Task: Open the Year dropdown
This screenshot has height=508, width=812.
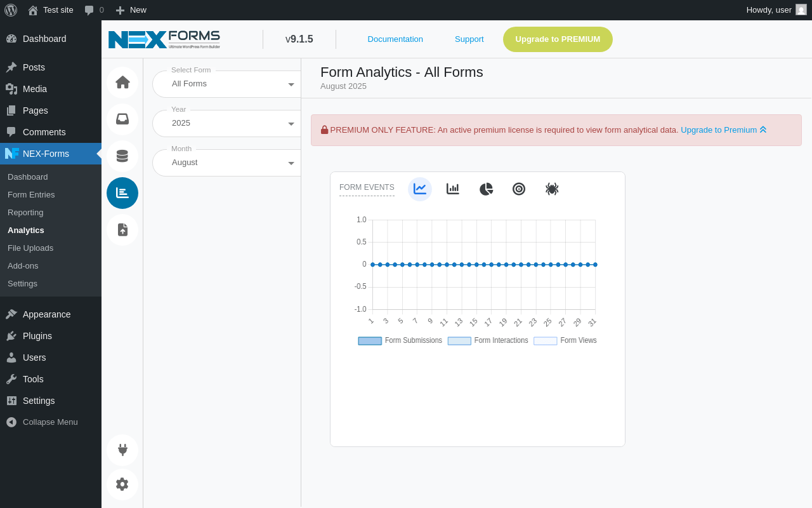Action: tap(226, 123)
